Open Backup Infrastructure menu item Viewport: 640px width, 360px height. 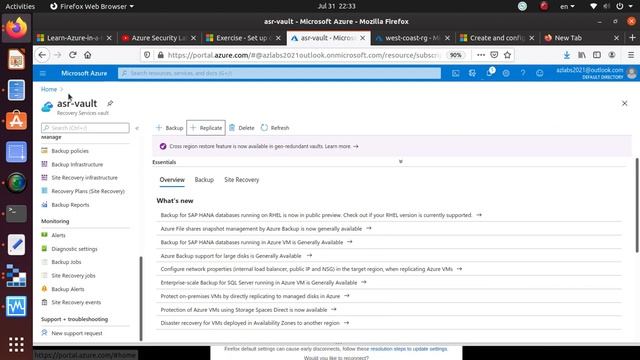pyautogui.click(x=77, y=164)
